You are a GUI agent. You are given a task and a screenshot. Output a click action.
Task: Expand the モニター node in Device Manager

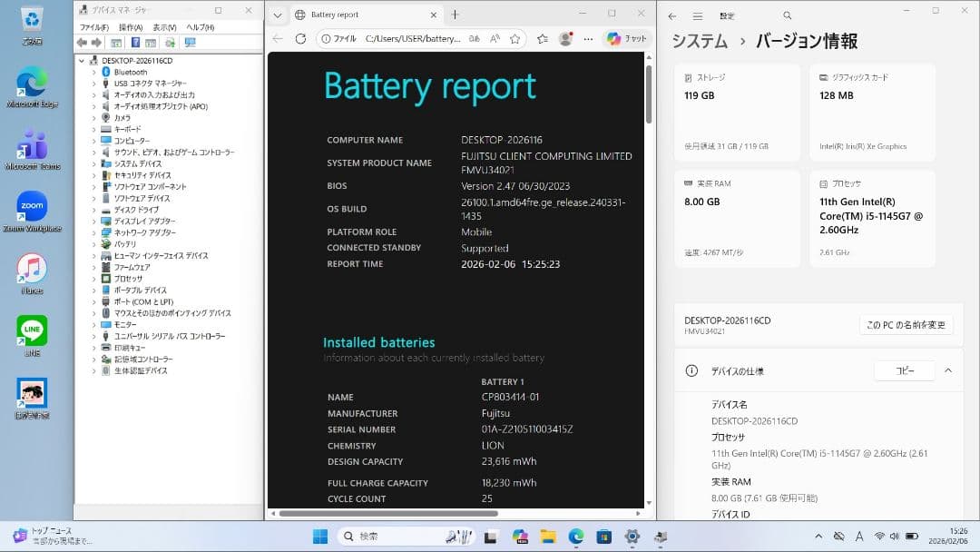(94, 324)
